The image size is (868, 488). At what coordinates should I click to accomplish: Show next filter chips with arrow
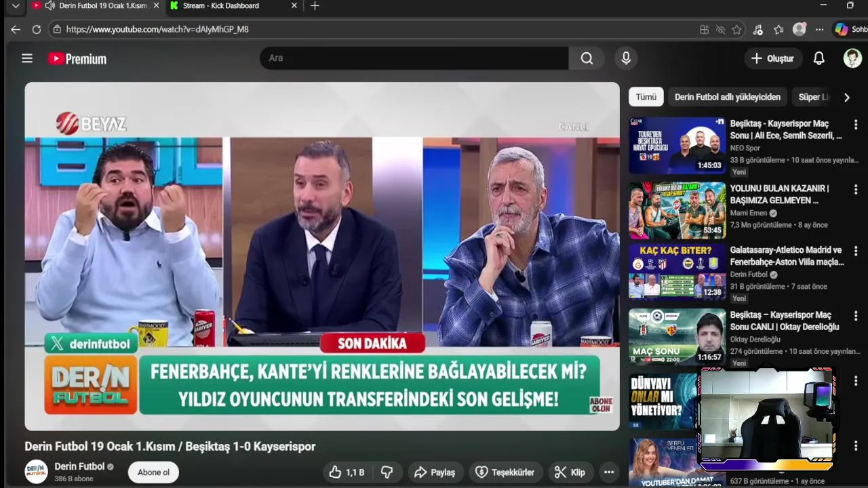(x=846, y=98)
